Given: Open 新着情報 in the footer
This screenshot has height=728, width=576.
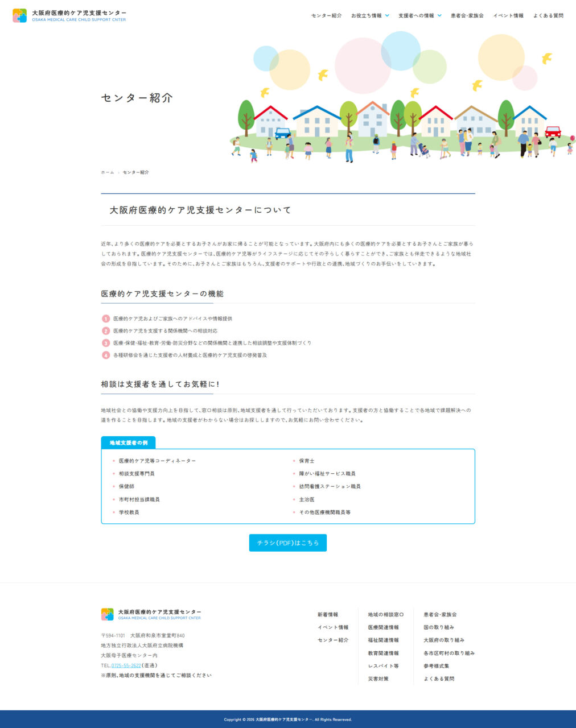Looking at the screenshot, I should click(x=327, y=614).
